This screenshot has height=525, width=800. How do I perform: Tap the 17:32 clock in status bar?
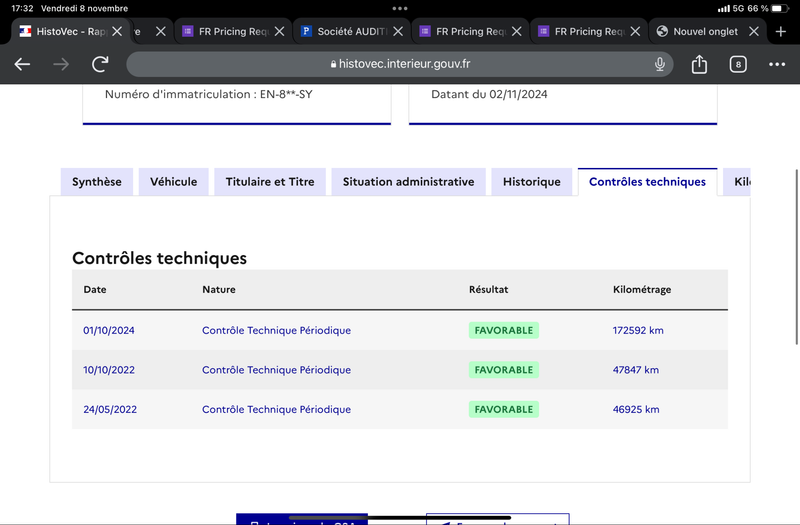[x=22, y=8]
